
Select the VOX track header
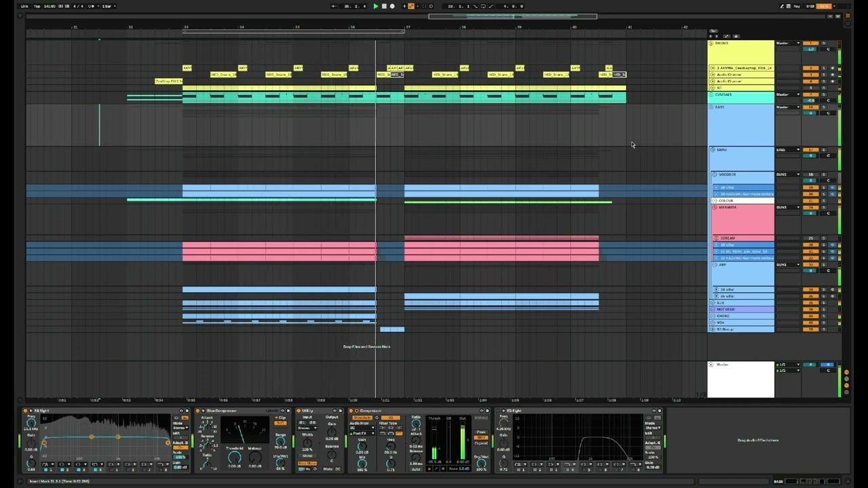(x=742, y=323)
